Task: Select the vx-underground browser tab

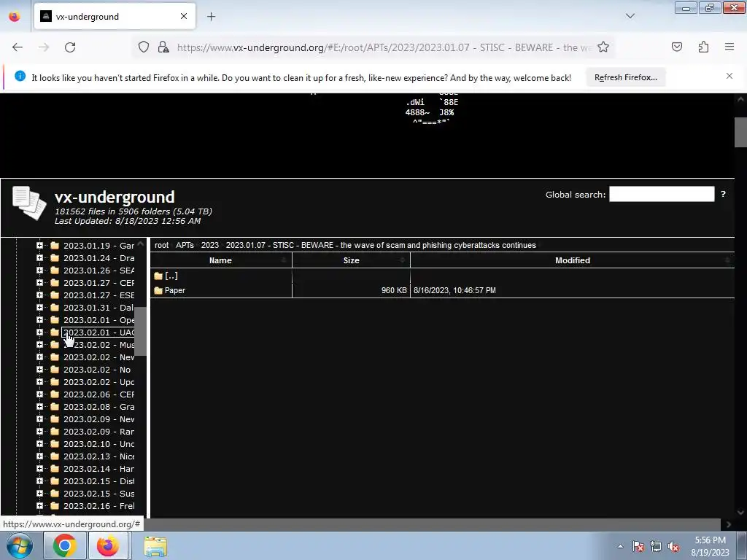Action: [x=115, y=17]
